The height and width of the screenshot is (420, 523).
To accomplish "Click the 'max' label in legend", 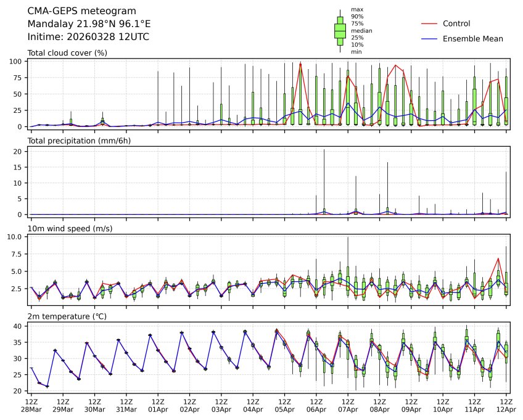I will pyautogui.click(x=356, y=9).
